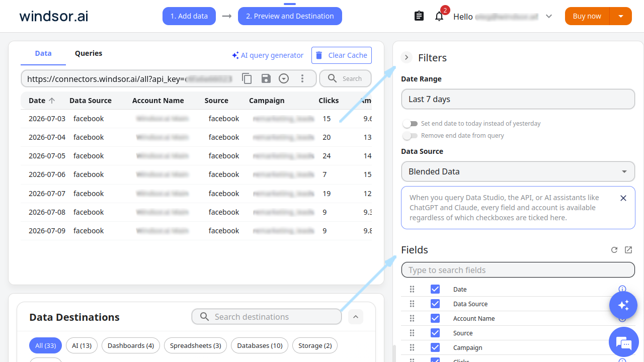Uncheck the Campaign field checkbox
The width and height of the screenshot is (644, 362).
tap(435, 347)
